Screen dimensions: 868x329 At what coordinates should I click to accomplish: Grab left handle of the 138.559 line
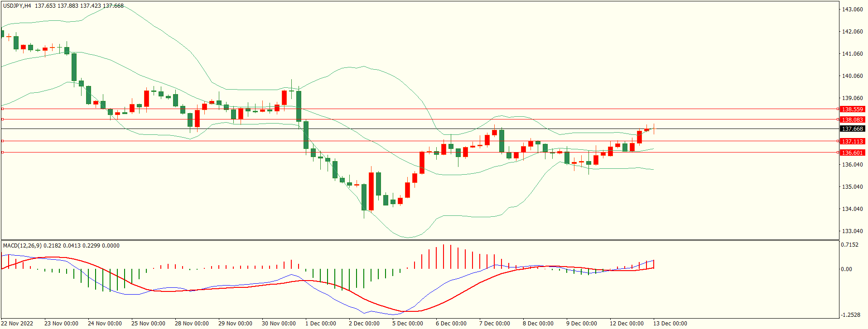coord(2,109)
